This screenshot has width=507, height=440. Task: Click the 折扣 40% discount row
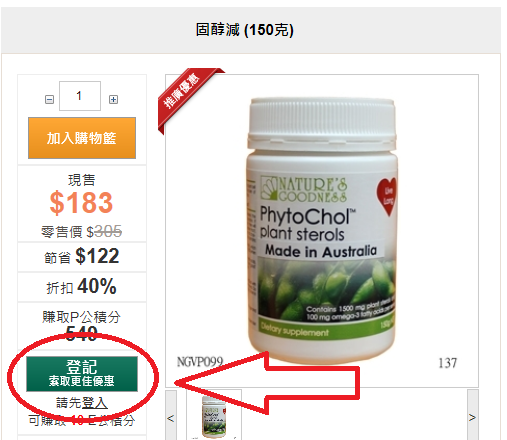[x=82, y=287]
